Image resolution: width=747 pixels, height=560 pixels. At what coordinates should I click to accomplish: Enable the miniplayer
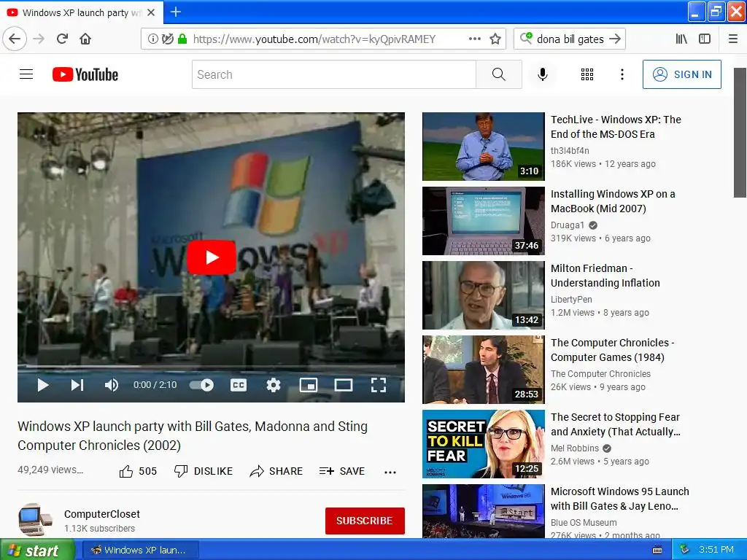pyautogui.click(x=309, y=385)
